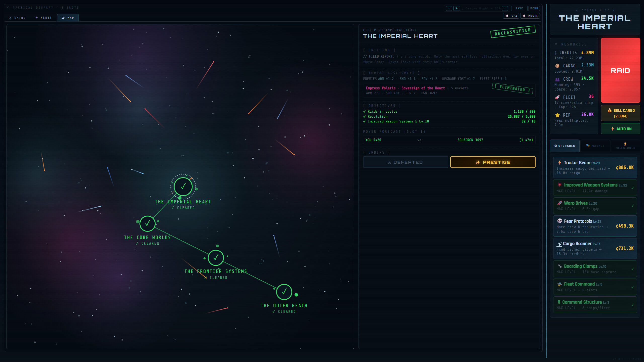Viewport: 644px width, 362px height.
Task: Buy Cargo Scanner upgrade for 731.2K
Action: pos(595,248)
